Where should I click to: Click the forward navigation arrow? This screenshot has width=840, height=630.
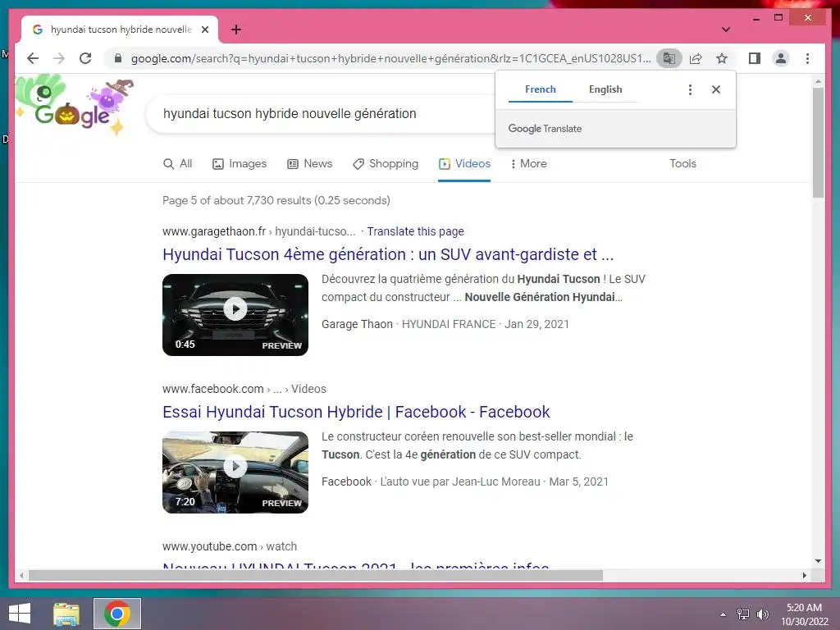(x=59, y=58)
